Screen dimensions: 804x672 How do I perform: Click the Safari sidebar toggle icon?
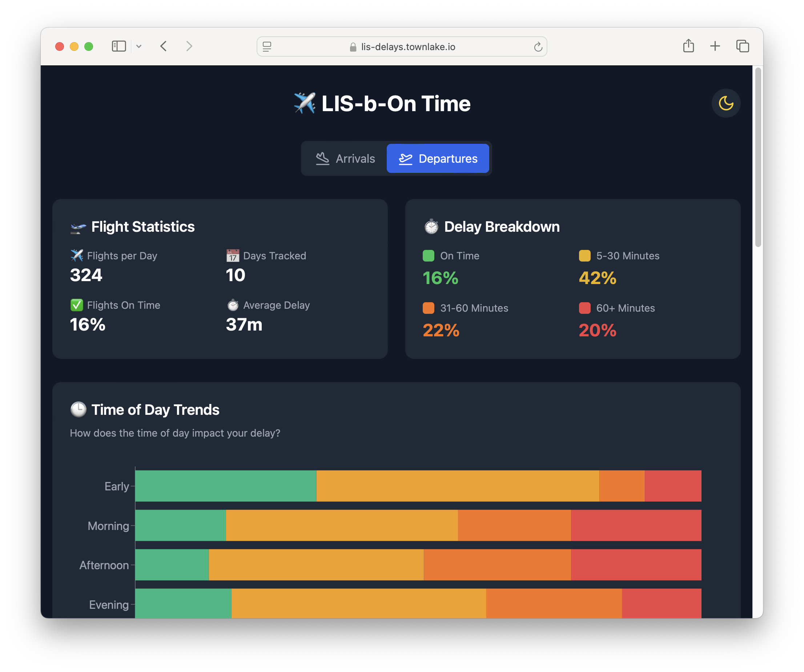(x=119, y=46)
